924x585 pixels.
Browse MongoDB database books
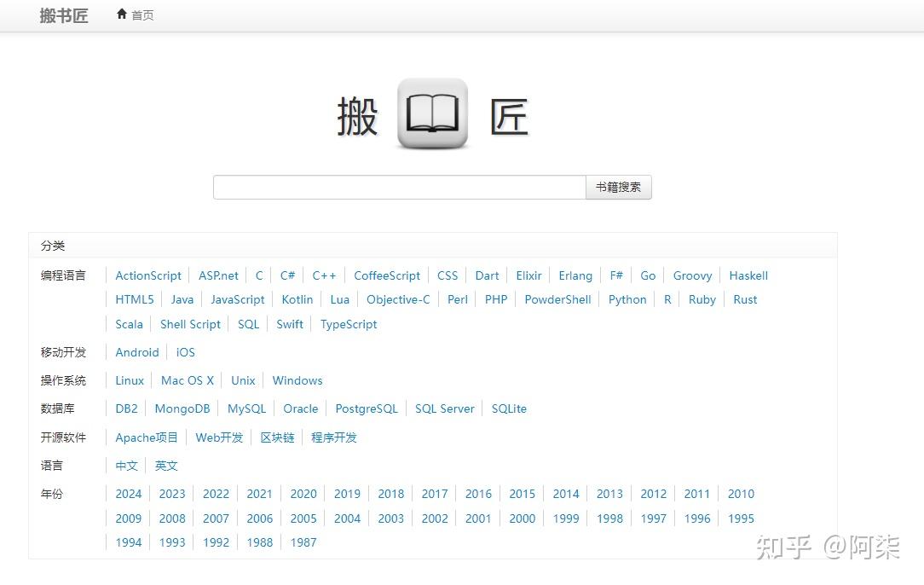[x=182, y=408]
